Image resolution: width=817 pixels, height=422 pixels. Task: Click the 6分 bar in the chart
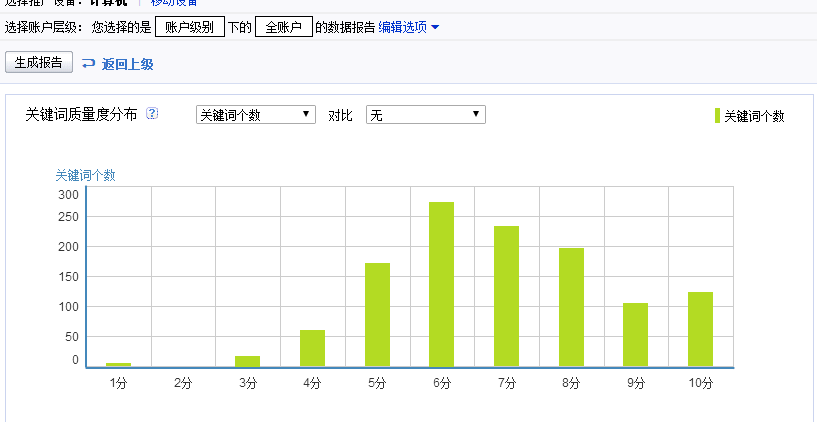point(441,284)
